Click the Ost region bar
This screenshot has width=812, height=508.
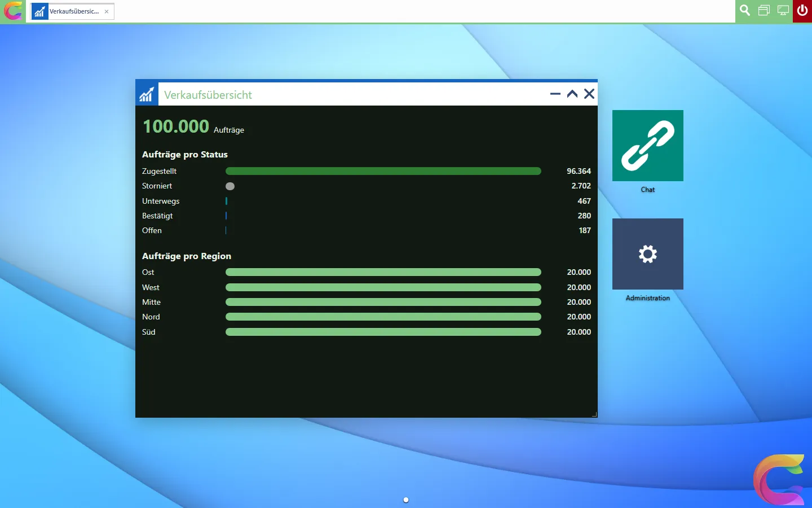(x=383, y=272)
